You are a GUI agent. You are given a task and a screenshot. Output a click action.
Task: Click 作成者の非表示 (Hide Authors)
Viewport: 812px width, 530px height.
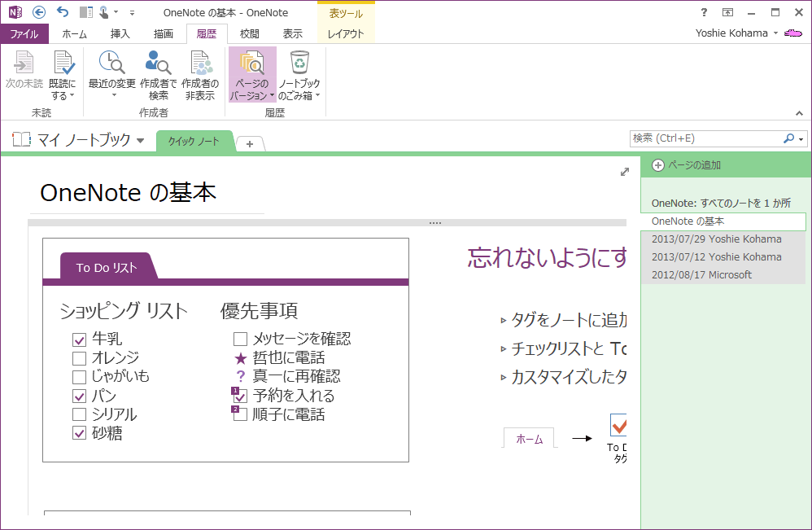(x=200, y=76)
